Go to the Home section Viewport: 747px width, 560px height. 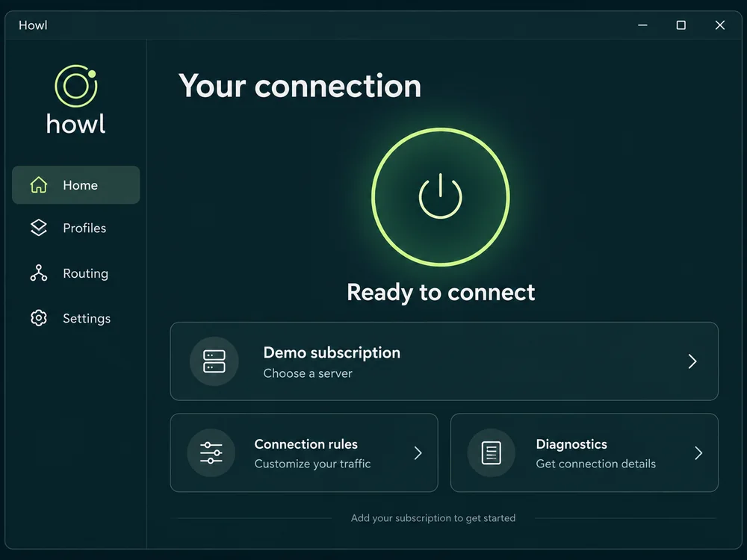click(75, 184)
